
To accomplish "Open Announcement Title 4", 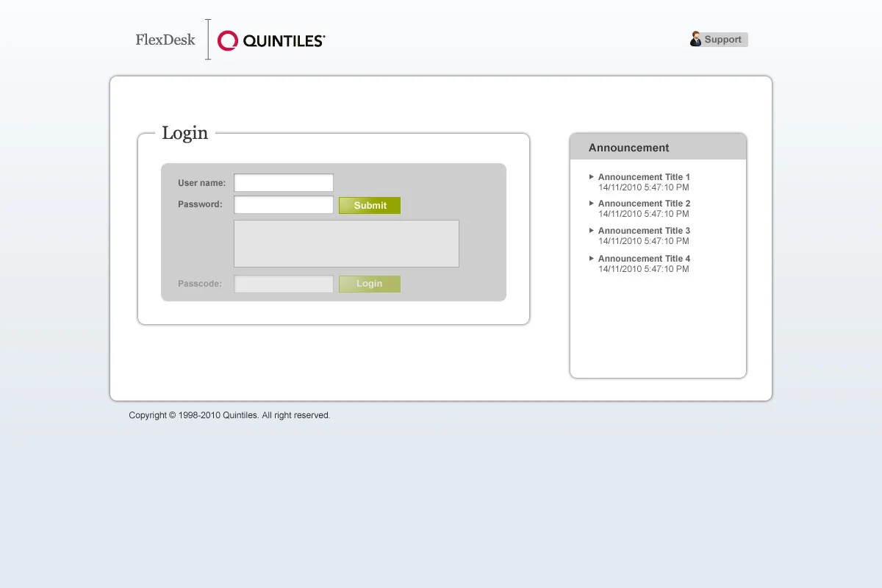I will coord(644,259).
